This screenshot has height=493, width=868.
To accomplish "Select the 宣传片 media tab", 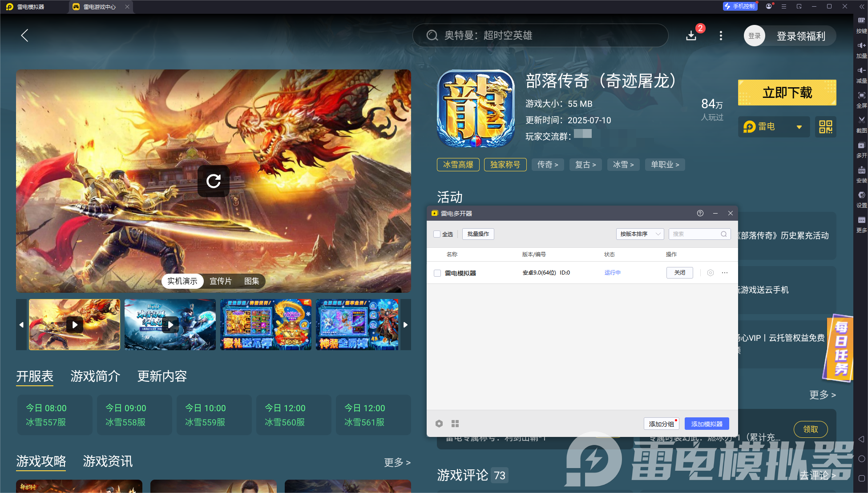I will [221, 281].
